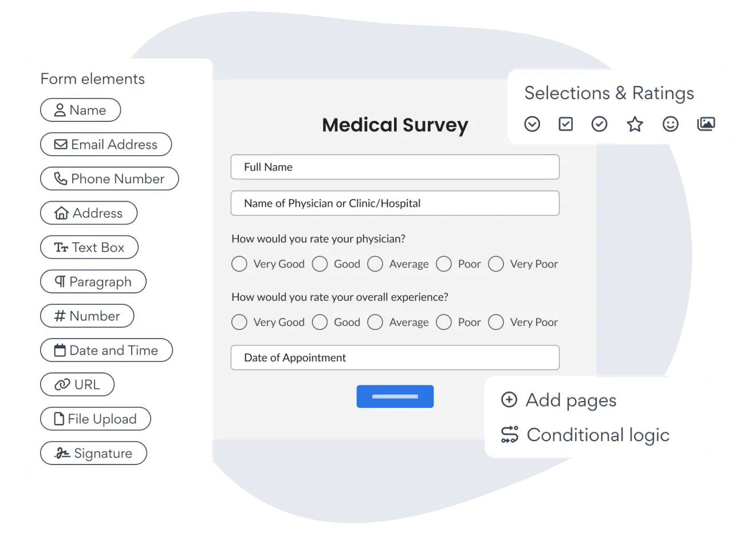Click the blue submit button
This screenshot has width=756, height=535.
(x=395, y=396)
